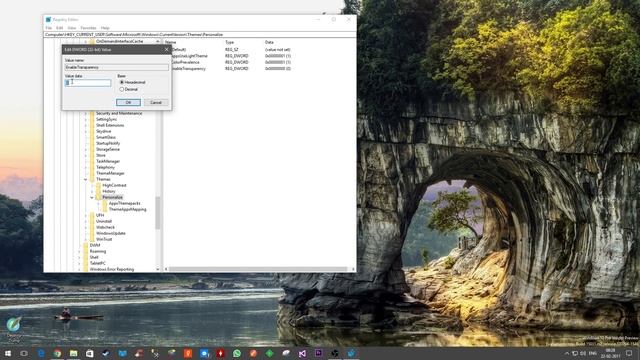Expand the Security and Maintenance key
Image resolution: width=640 pixels, height=360 pixels.
pyautogui.click(x=86, y=113)
